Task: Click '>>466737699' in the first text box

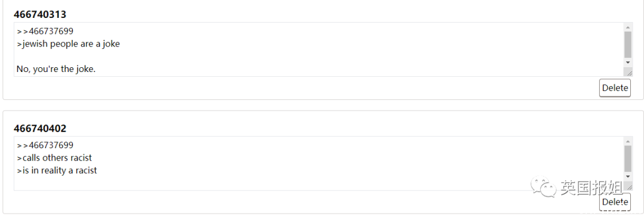Action: point(45,31)
